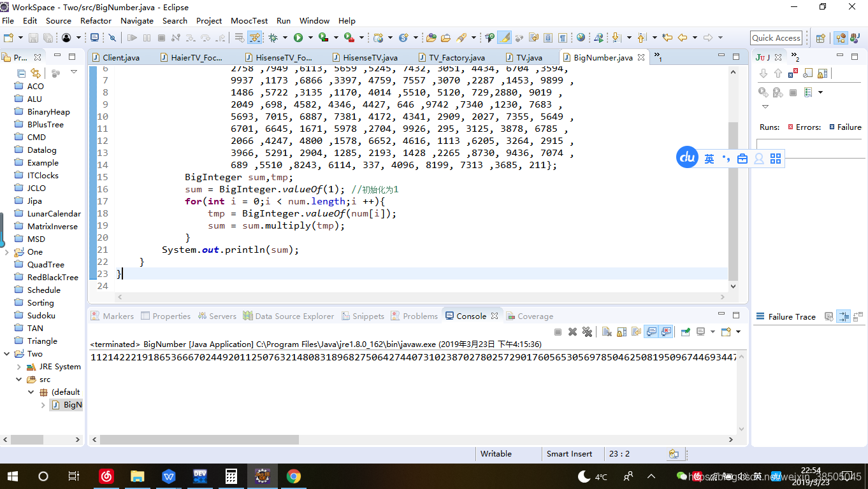Open the calculator app in Windows taskbar
This screenshot has width=868, height=489.
(x=231, y=476)
